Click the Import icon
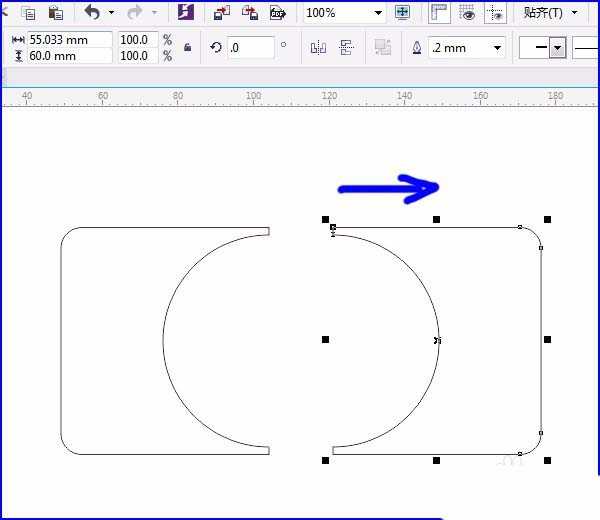Screen dimensions: 600x520 [x=222, y=13]
